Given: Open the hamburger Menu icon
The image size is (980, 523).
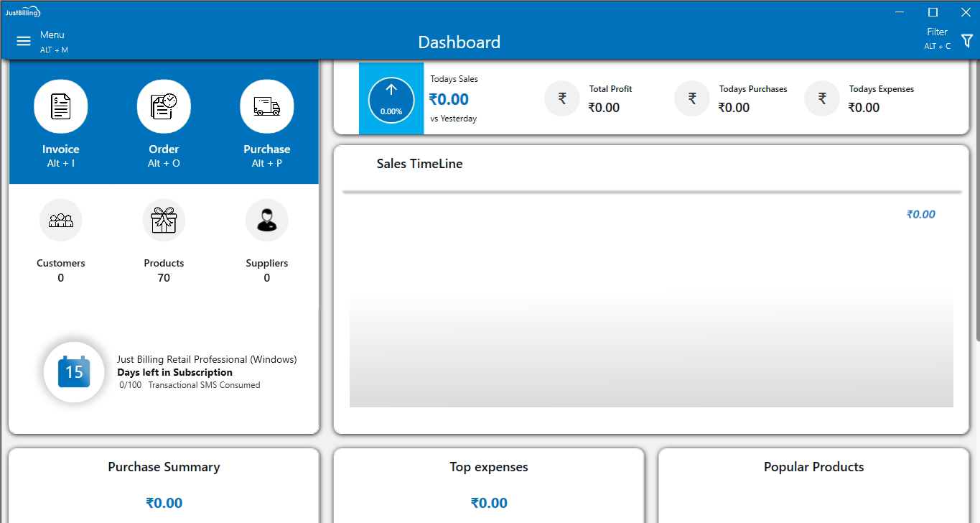Looking at the screenshot, I should pos(24,41).
